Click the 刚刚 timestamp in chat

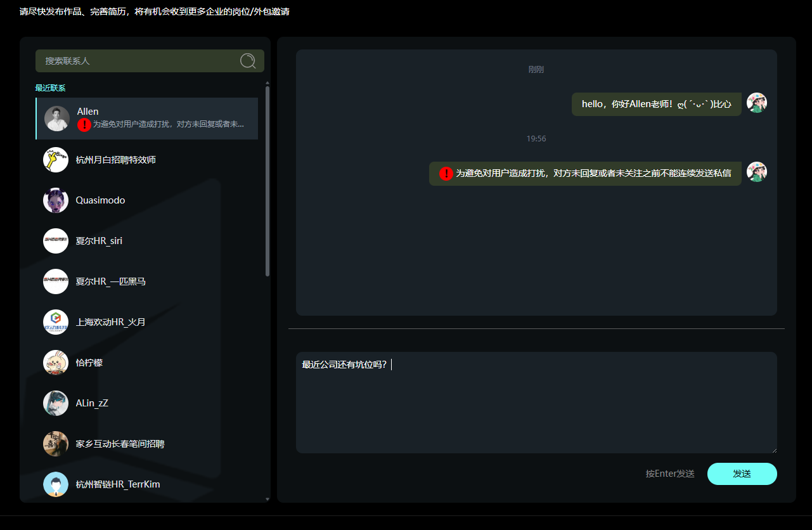click(536, 70)
